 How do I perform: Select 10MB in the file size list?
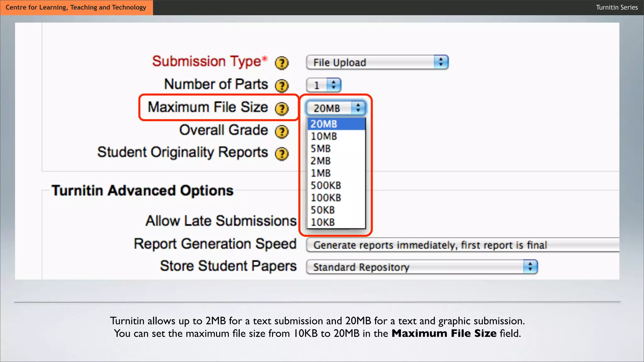coord(336,136)
